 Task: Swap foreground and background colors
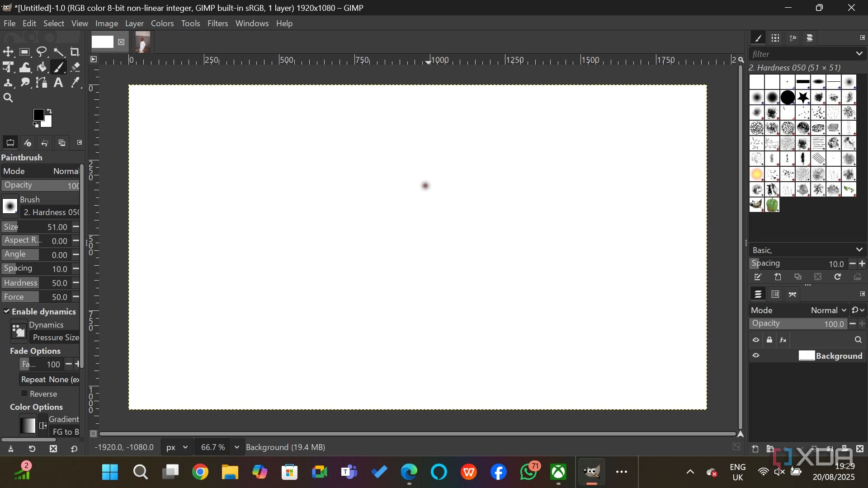coord(49,111)
